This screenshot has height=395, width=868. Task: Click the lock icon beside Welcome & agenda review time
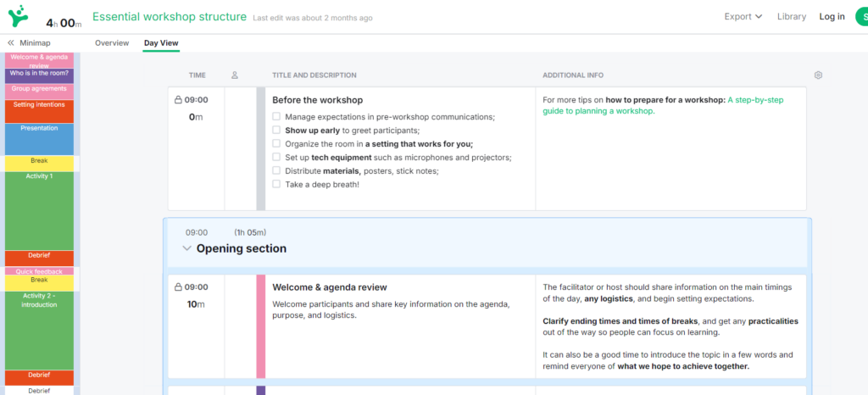[x=178, y=287]
